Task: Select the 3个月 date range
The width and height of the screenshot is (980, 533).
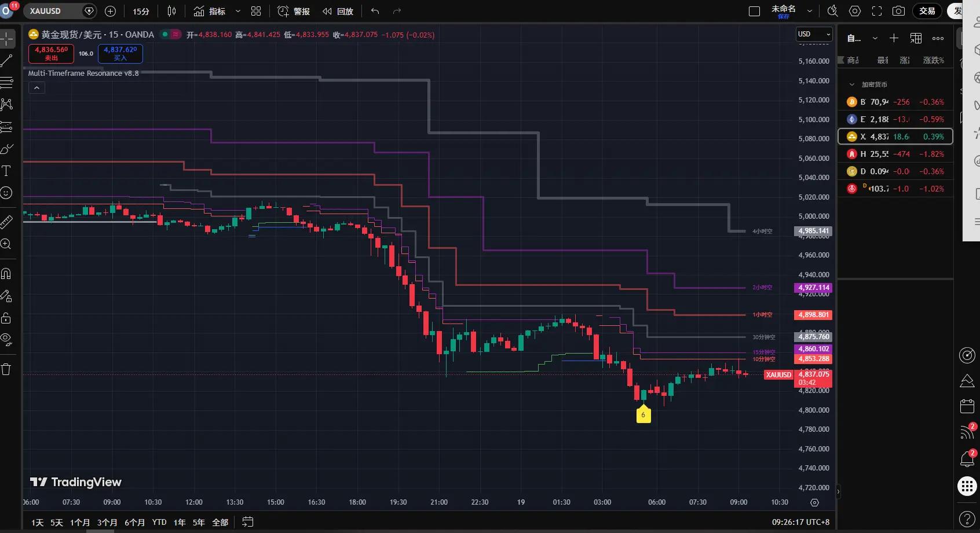Action: [x=107, y=522]
